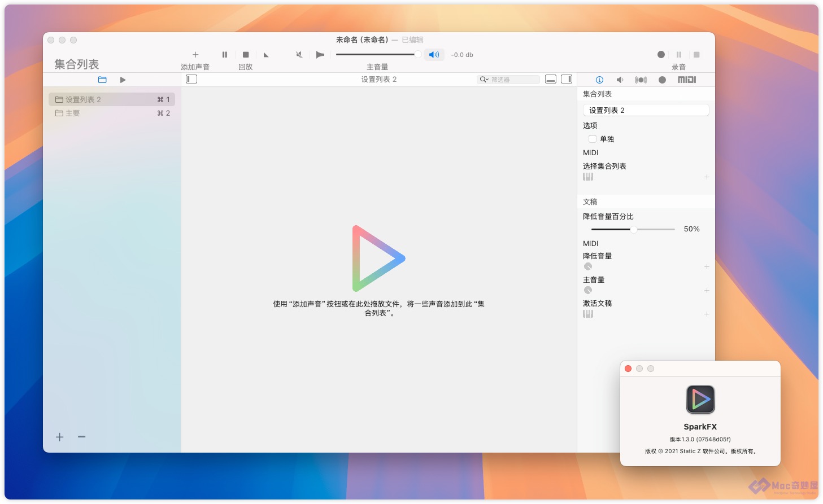Viewport: 823px width, 504px height.
Task: Click the muted speaker icon in toolbar
Action: (x=299, y=55)
